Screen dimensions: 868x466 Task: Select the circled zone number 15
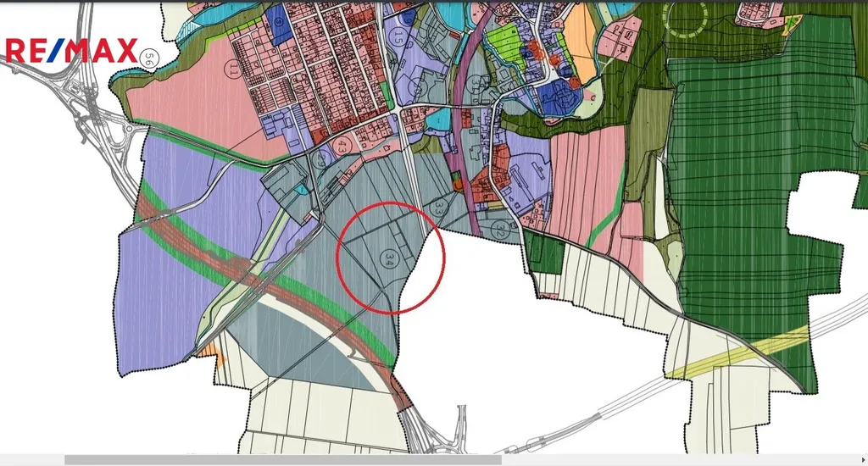[x=397, y=36]
